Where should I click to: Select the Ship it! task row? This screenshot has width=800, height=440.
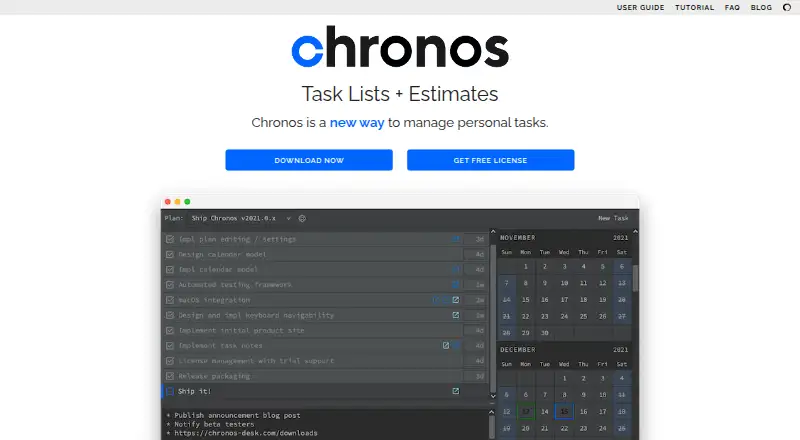325,392
